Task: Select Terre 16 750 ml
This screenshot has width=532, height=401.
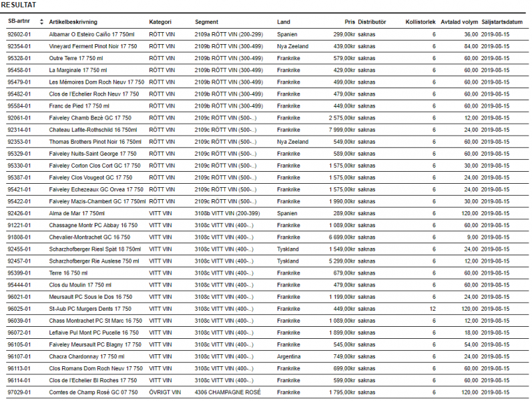Action: [x=68, y=273]
